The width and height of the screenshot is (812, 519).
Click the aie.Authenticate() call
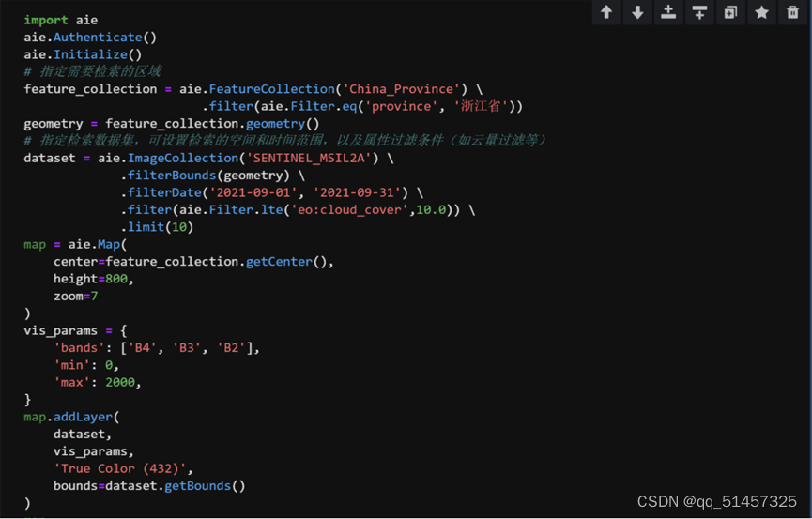click(x=90, y=38)
